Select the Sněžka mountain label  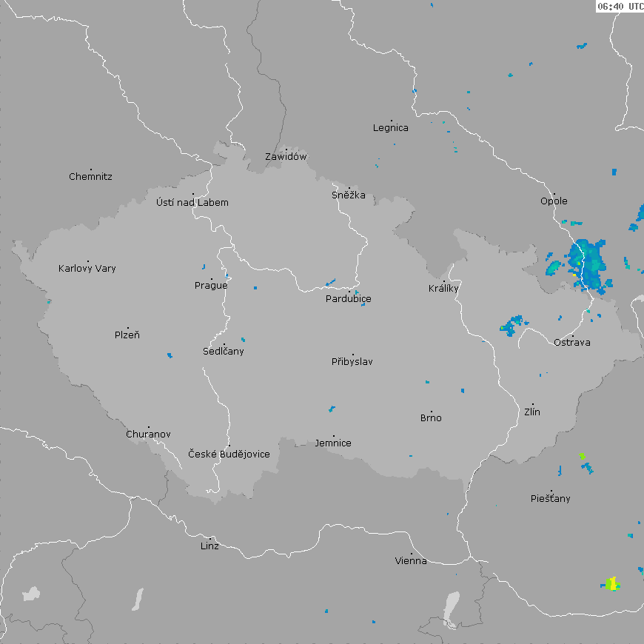pos(349,195)
